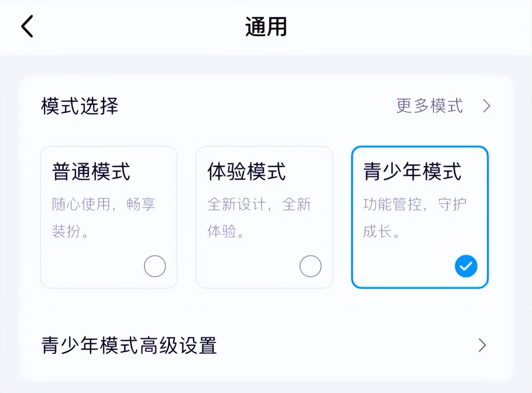This screenshot has height=393, width=532.
Task: Expand the arrow after 更多模式 label
Action: (486, 106)
